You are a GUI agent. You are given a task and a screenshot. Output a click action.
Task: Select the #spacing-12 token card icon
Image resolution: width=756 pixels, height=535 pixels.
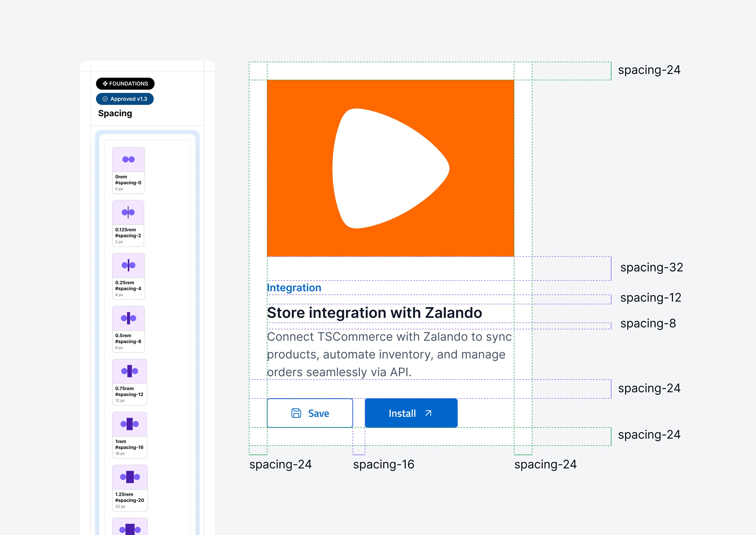point(130,371)
